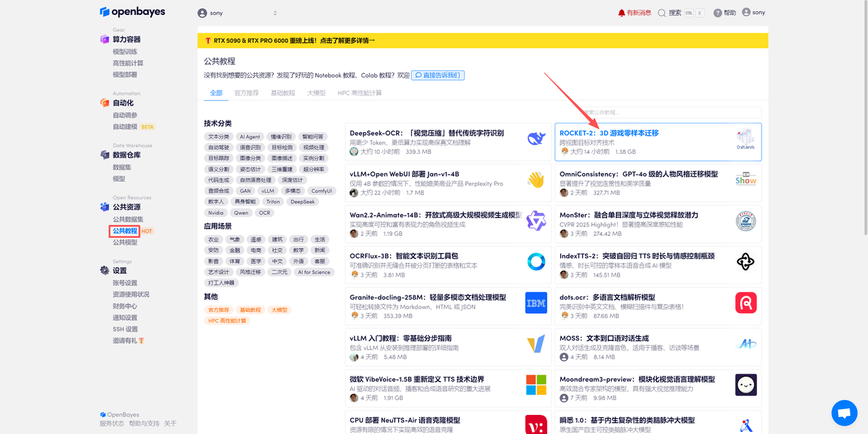Open the blue chat support bubble
The width and height of the screenshot is (868, 434).
[x=844, y=412]
